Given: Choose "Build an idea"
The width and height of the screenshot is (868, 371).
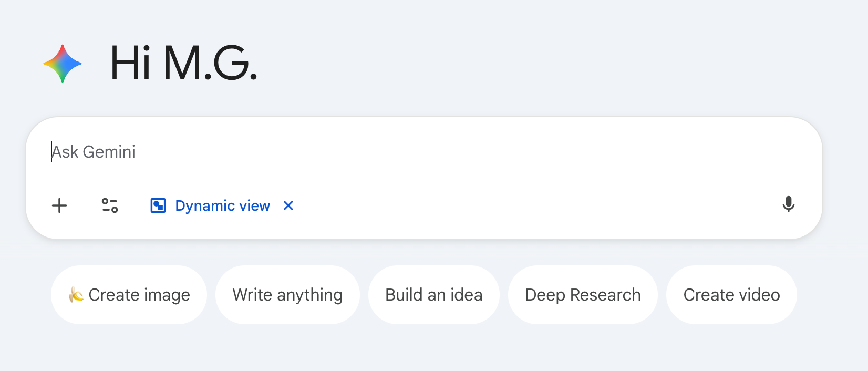Looking at the screenshot, I should 434,295.
